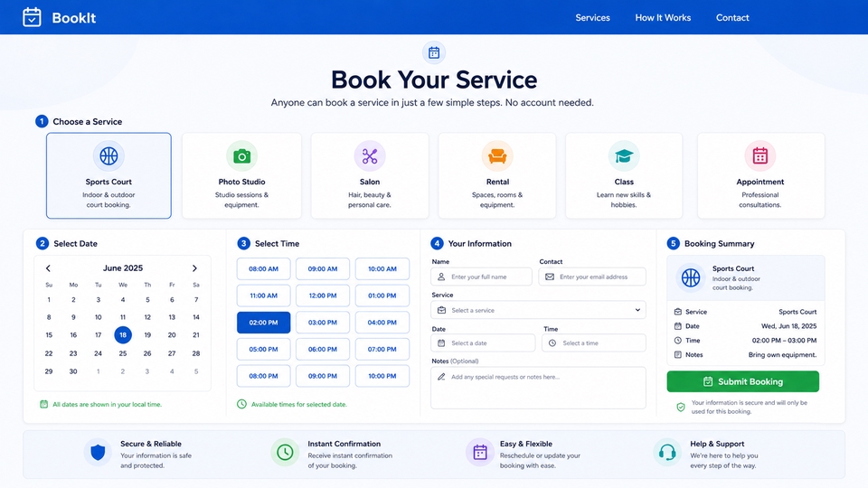Click the Help & Support headset icon
This screenshot has height=488, width=868.
[x=667, y=453]
